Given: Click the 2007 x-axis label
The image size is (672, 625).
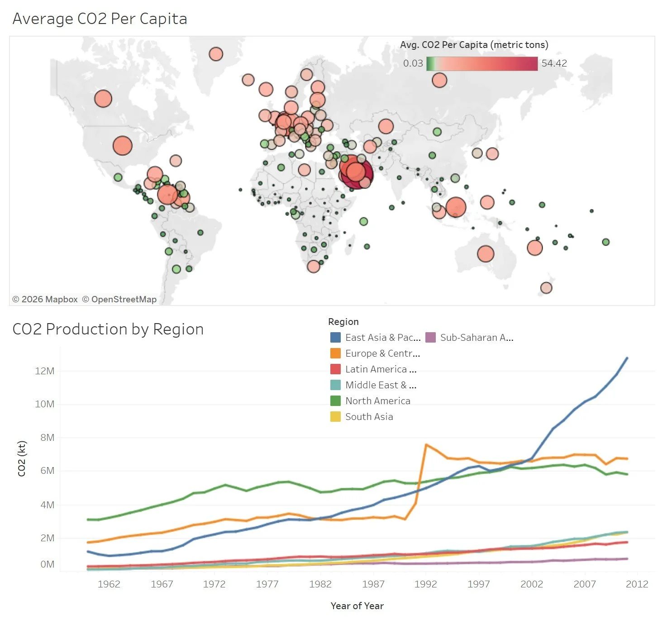Looking at the screenshot, I should [x=585, y=584].
